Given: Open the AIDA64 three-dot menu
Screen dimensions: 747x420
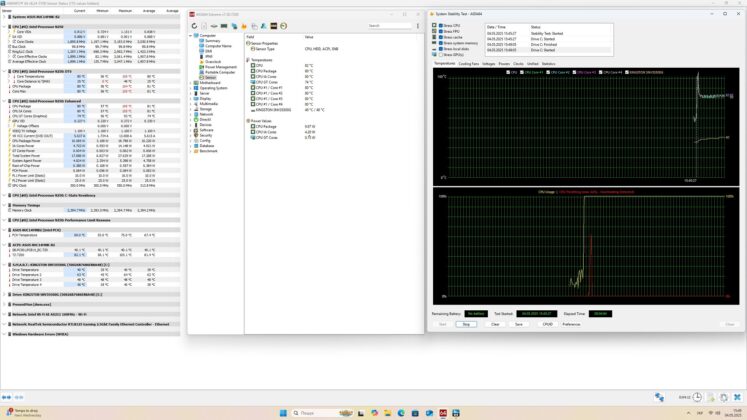Looking at the screenshot, I should pos(418,26).
